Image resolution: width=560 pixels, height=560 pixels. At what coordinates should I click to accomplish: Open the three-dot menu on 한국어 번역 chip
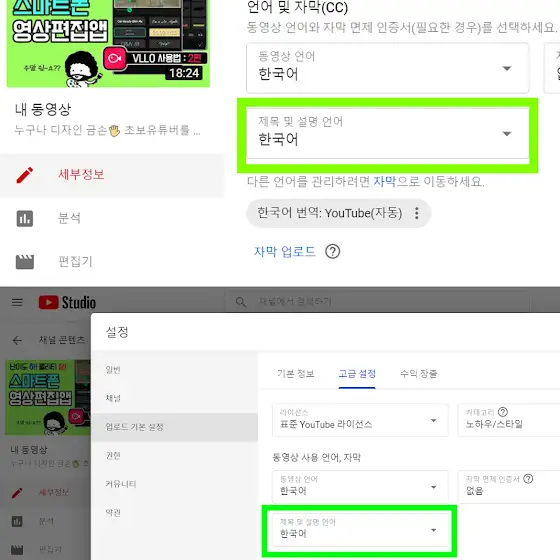coord(416,213)
